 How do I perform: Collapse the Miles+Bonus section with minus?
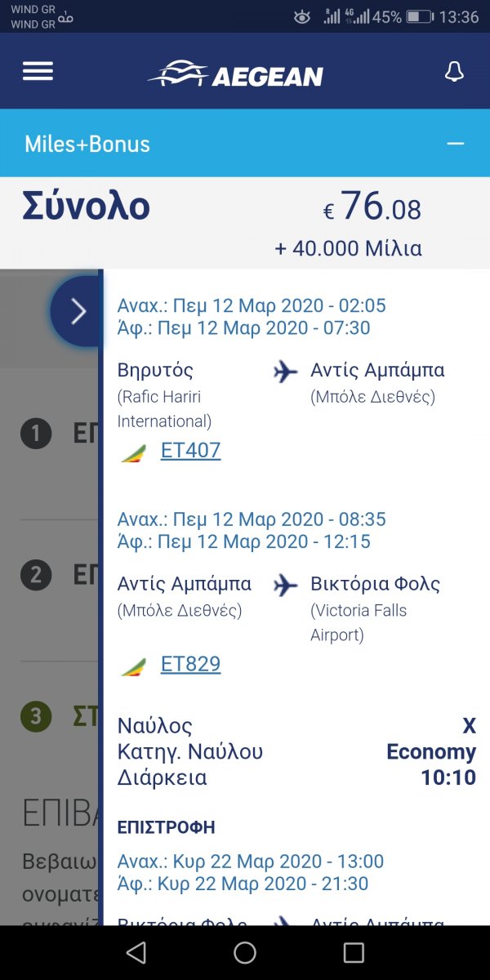point(455,144)
